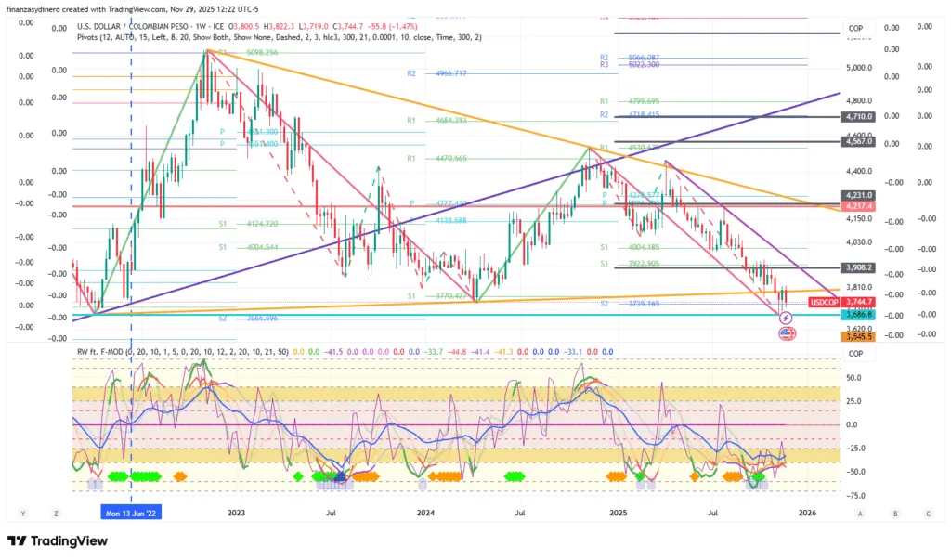Click the A scale letter at bottom right

861,513
